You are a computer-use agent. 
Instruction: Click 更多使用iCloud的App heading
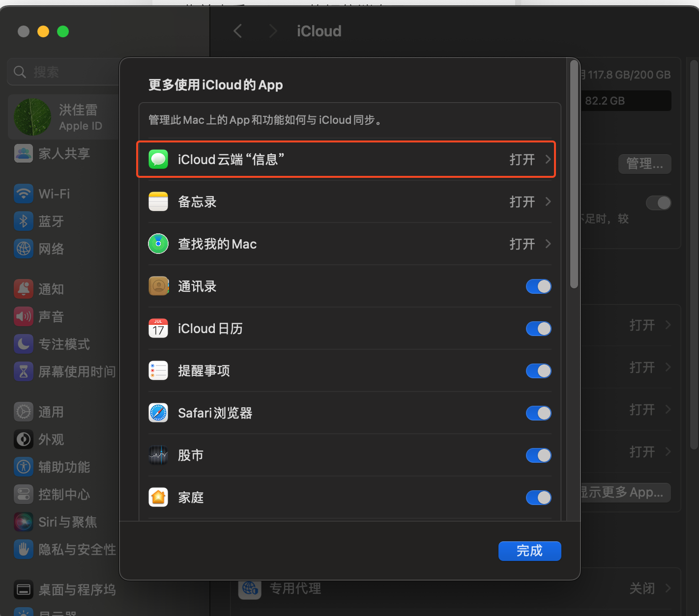(215, 85)
